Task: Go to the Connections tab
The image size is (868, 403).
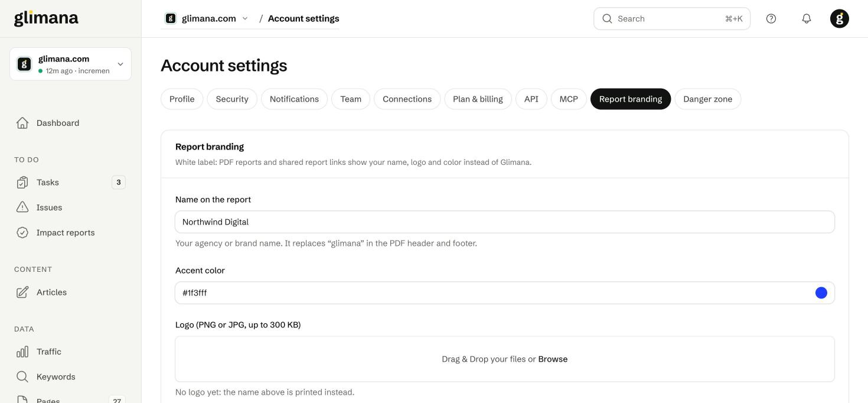Action: click(407, 99)
